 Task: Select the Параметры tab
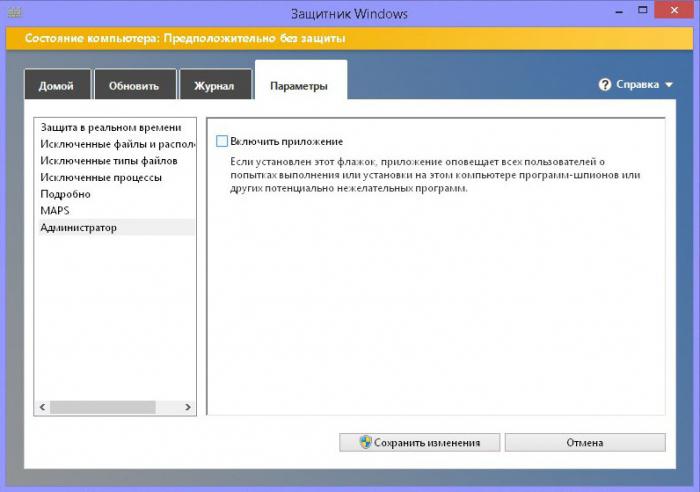301,81
